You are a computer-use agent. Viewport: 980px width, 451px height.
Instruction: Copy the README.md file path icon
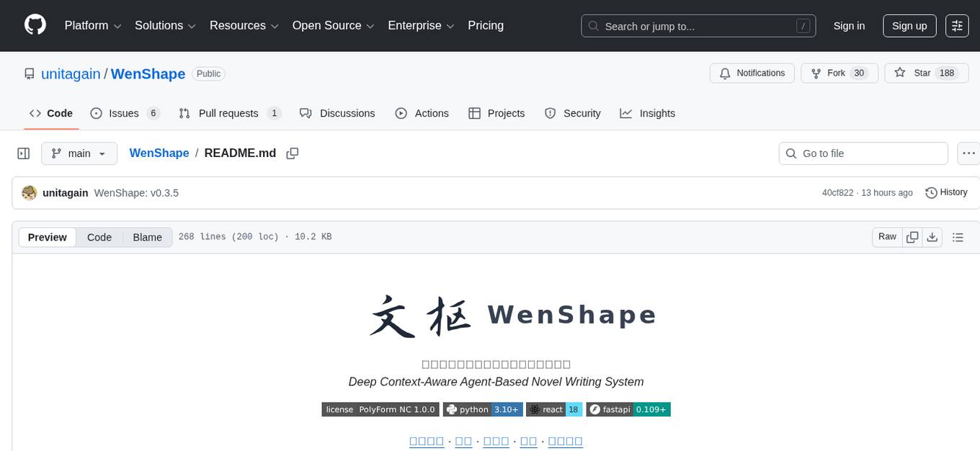click(293, 153)
